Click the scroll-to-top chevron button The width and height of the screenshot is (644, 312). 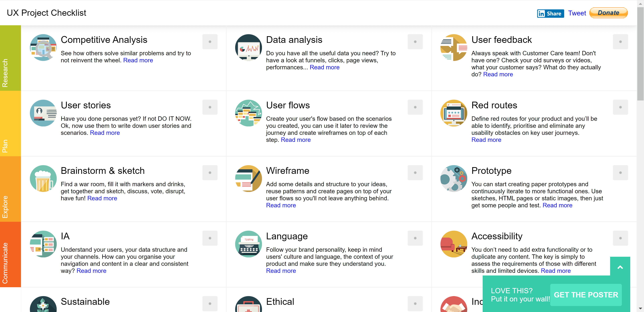pyautogui.click(x=620, y=267)
